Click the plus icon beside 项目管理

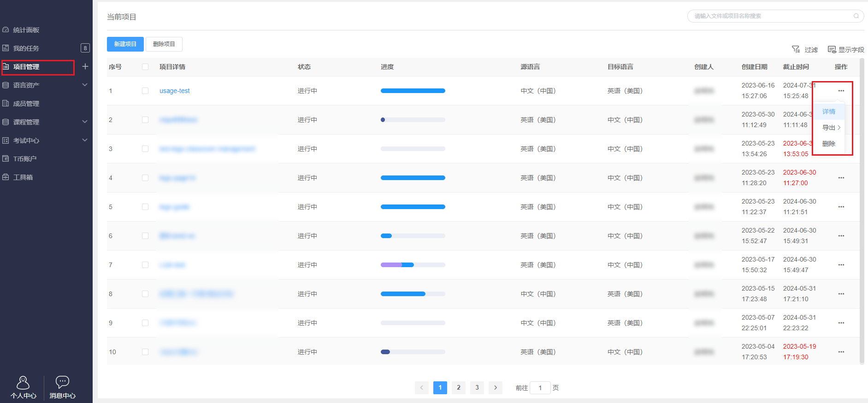pos(85,66)
